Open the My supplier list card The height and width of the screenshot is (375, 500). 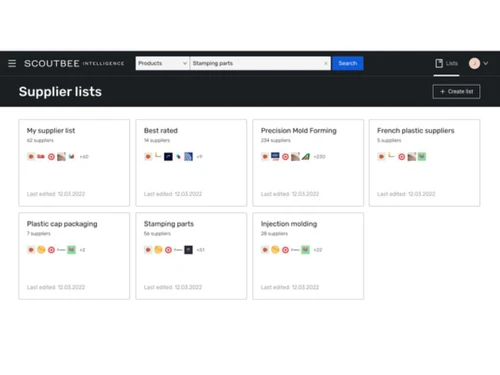(74, 163)
